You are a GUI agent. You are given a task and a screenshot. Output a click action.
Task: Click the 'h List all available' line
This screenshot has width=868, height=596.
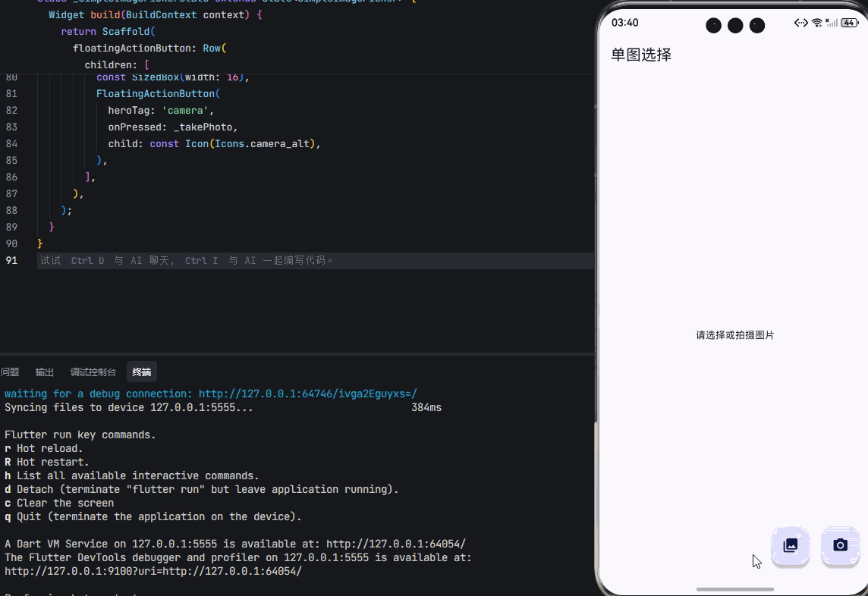click(x=132, y=475)
